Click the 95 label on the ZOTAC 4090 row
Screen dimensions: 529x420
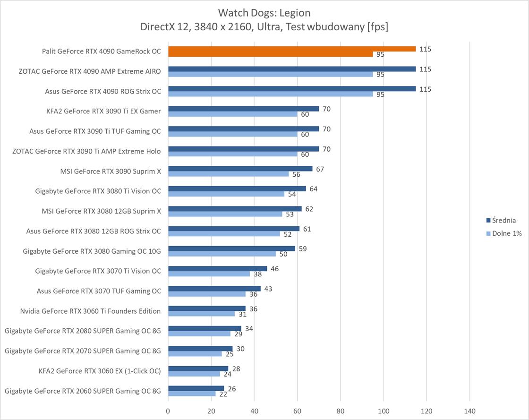click(x=380, y=74)
